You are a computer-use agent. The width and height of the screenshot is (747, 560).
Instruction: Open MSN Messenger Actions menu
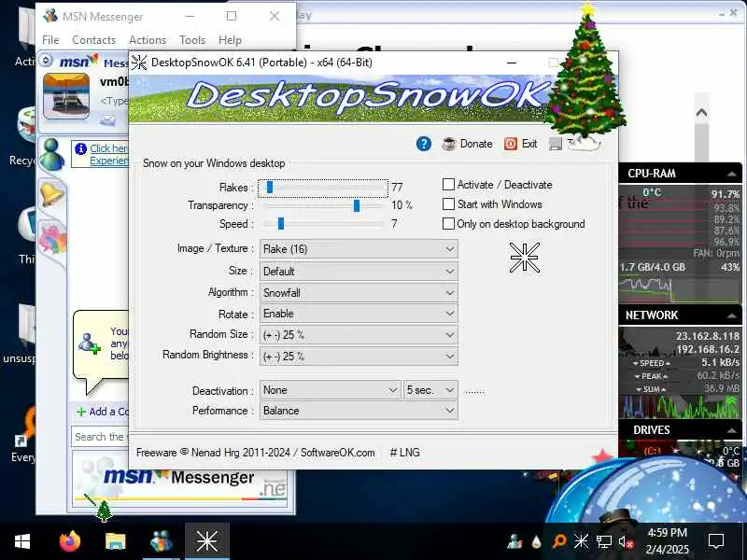(x=148, y=40)
